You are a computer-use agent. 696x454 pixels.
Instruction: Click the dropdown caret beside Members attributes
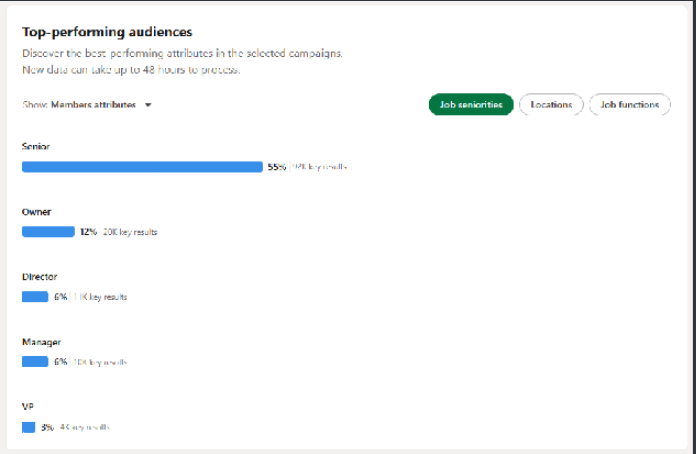[x=148, y=105]
